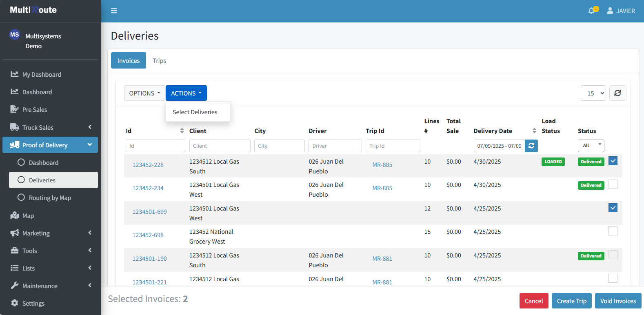Click the table refresh icon button
This screenshot has width=644, height=315.
pyautogui.click(x=617, y=93)
